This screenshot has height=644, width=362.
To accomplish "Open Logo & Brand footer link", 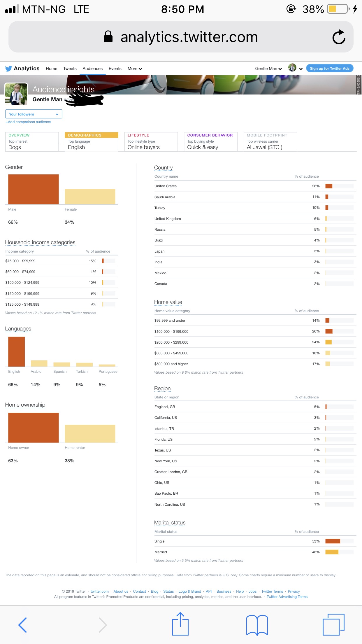I will click(190, 591).
